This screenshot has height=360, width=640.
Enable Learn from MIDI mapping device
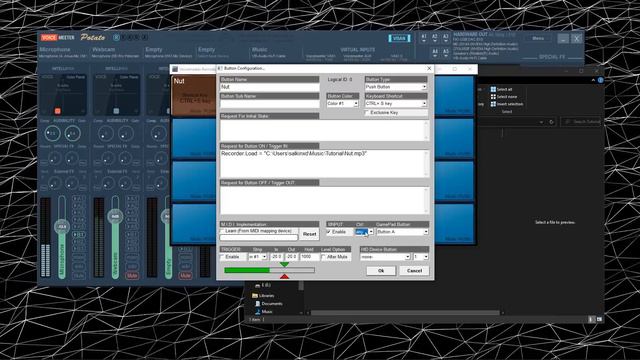click(223, 231)
